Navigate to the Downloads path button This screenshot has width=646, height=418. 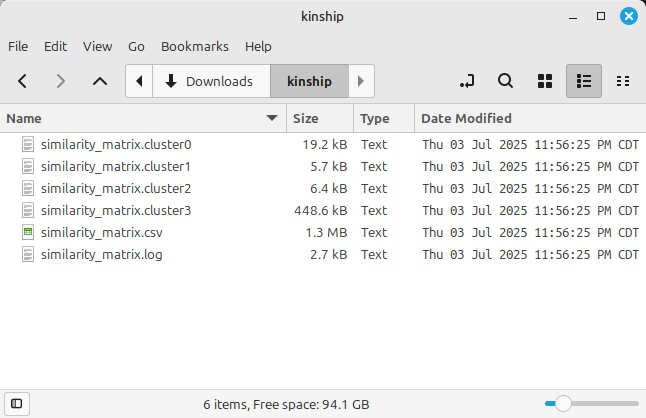(210, 81)
